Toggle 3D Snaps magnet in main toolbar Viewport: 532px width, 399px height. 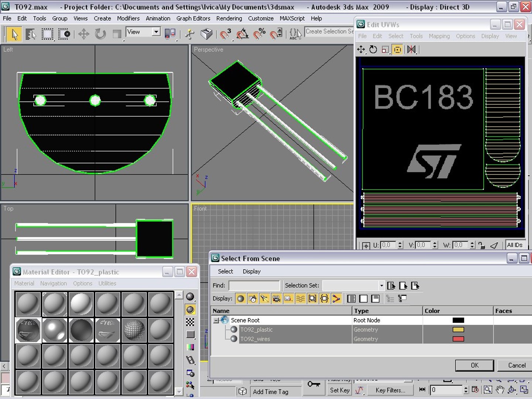225,34
